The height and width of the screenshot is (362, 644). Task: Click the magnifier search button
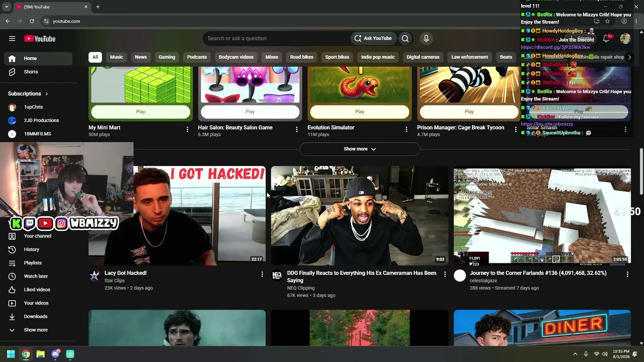(405, 38)
